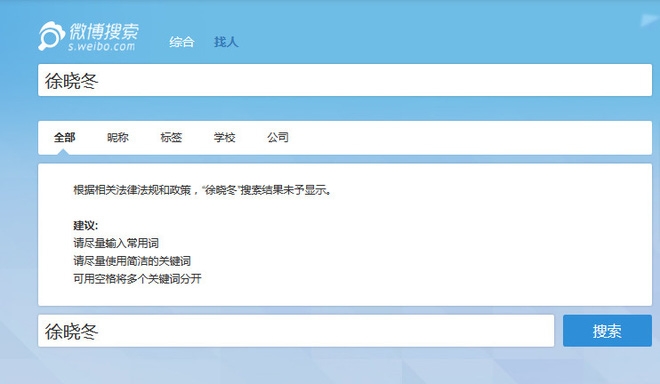Select the 标签 filter tab
The image size is (660, 384).
pos(171,137)
